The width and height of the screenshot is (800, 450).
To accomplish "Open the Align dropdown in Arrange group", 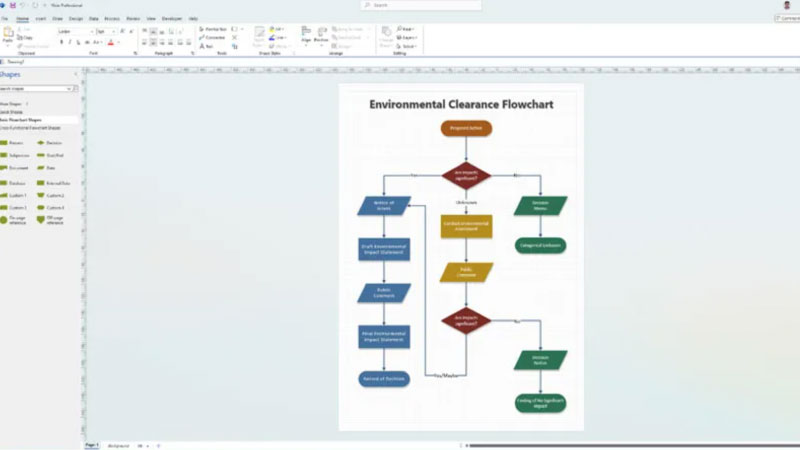I will pyautogui.click(x=306, y=35).
